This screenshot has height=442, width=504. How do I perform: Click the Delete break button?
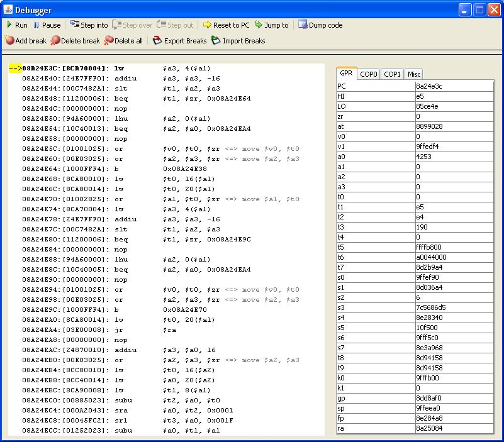pos(75,41)
